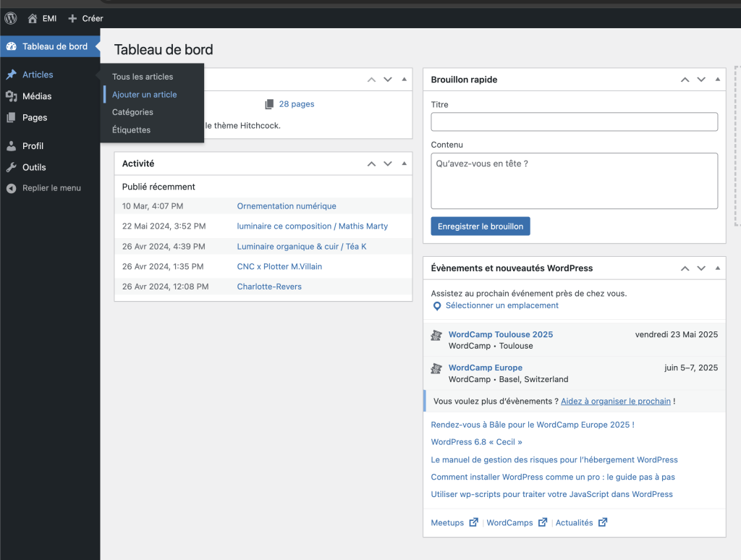741x560 pixels.
Task: Focus the Contenu text area
Action: pyautogui.click(x=574, y=181)
